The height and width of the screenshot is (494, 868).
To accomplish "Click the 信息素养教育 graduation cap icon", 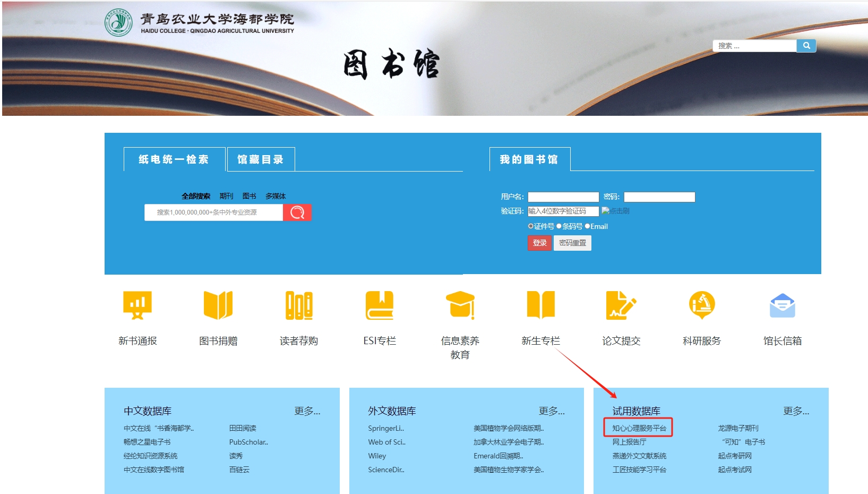I will pyautogui.click(x=460, y=305).
